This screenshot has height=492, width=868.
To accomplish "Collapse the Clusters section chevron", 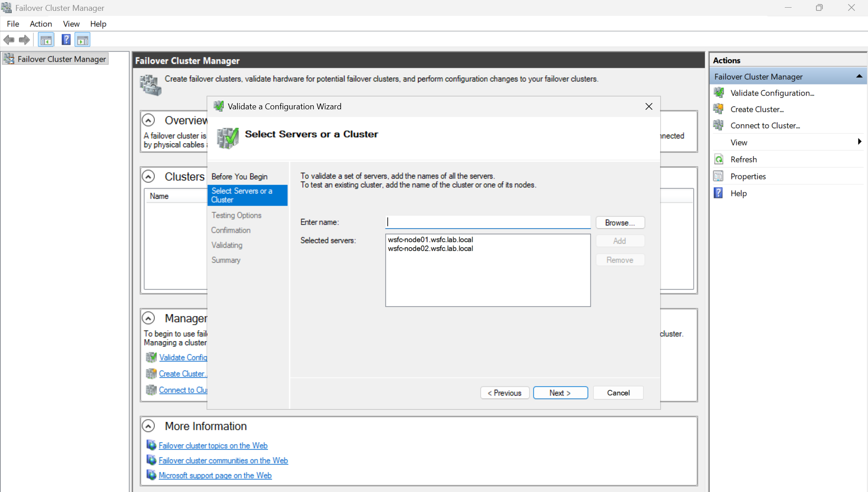I will click(x=148, y=176).
